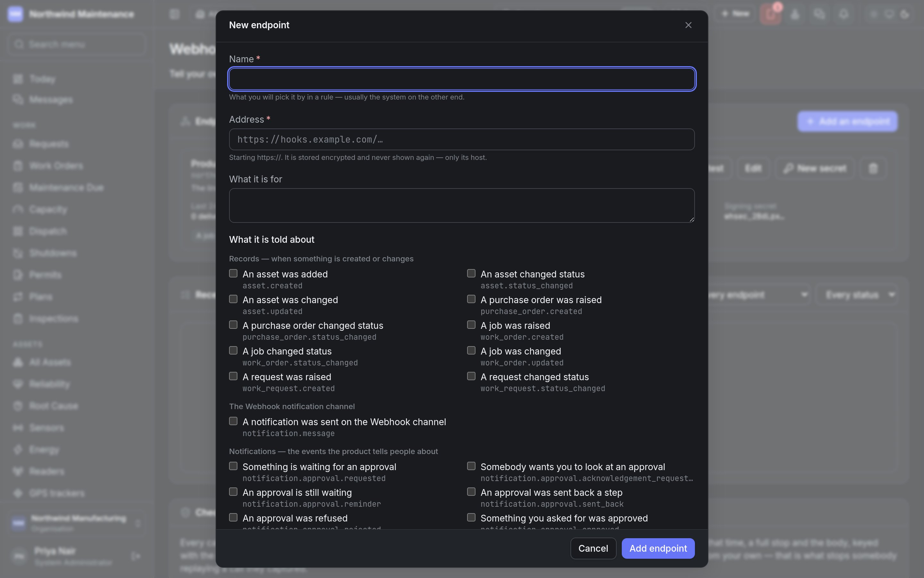
Task: Click the 'What it is for' text area
Action: (x=462, y=205)
